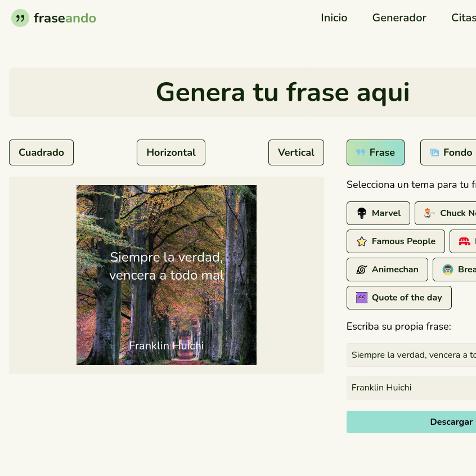The image size is (476, 476).
Task: Open the Inicio menu item
Action: 334,17
